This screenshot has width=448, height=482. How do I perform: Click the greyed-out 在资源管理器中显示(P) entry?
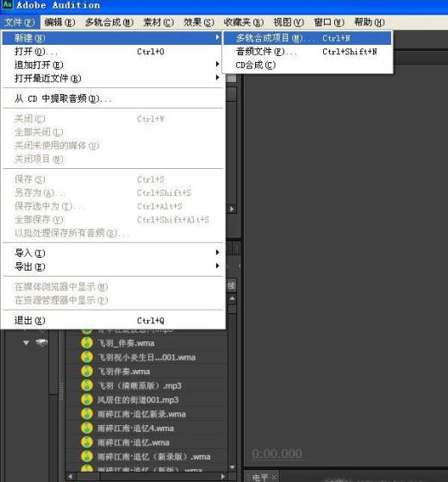pos(112,300)
